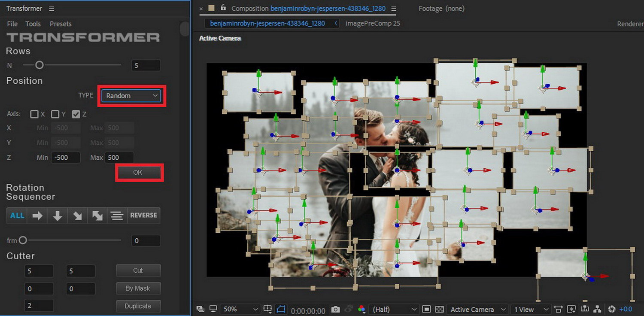Select ALL in the sequencer

[17, 216]
